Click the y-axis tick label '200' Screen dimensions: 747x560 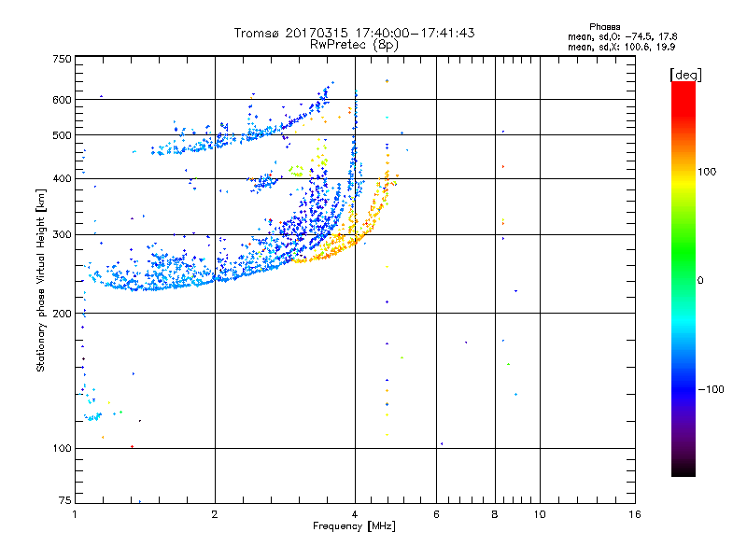62,314
